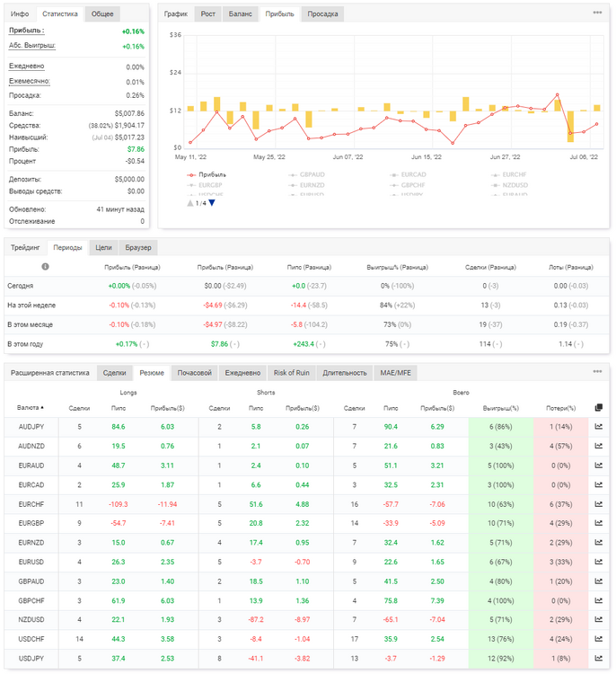Click the Прибыль: label in statistics
616x674 pixels.
pos(27,31)
